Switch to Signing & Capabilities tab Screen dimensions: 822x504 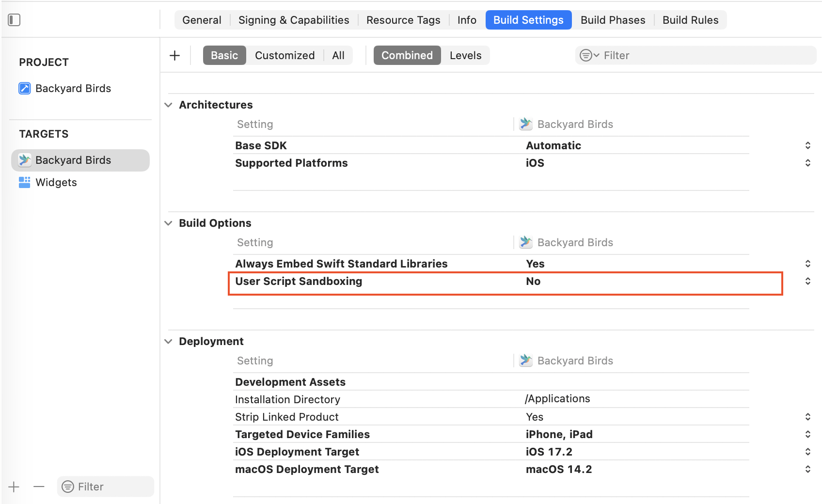(294, 20)
